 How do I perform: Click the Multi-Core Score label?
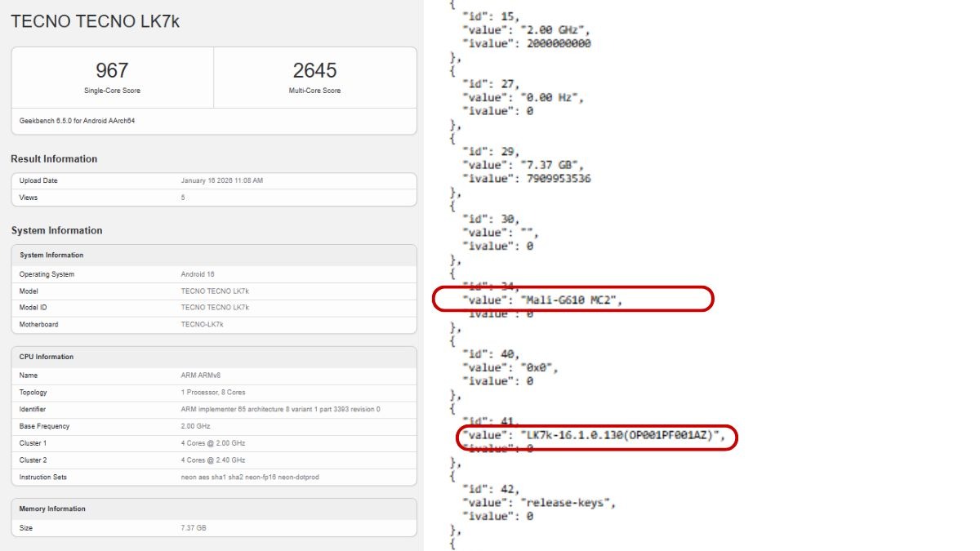pos(315,91)
